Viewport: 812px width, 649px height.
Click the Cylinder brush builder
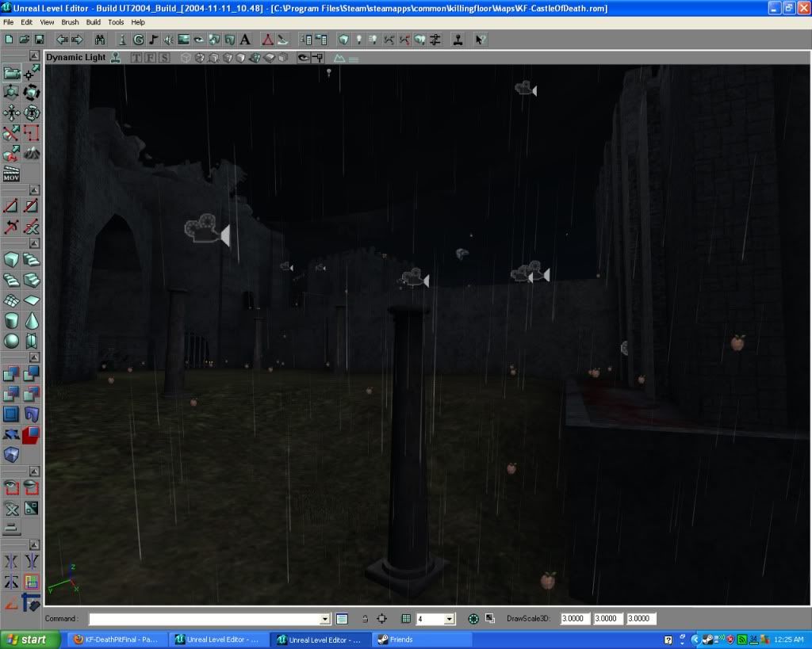coord(12,320)
